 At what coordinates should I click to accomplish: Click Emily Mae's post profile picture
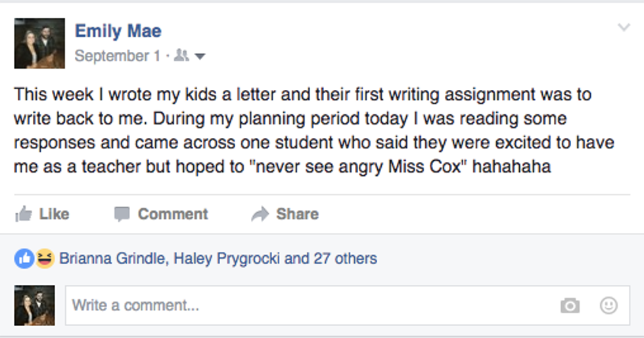(x=39, y=43)
